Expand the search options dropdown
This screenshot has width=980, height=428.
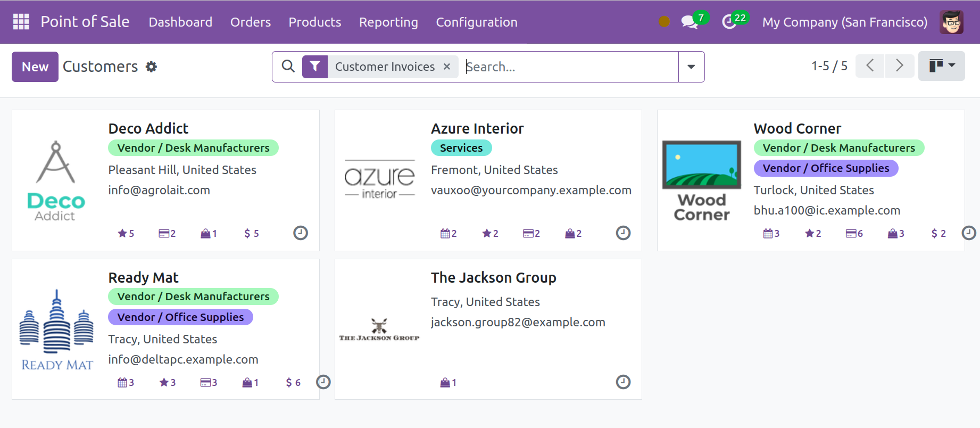tap(691, 67)
